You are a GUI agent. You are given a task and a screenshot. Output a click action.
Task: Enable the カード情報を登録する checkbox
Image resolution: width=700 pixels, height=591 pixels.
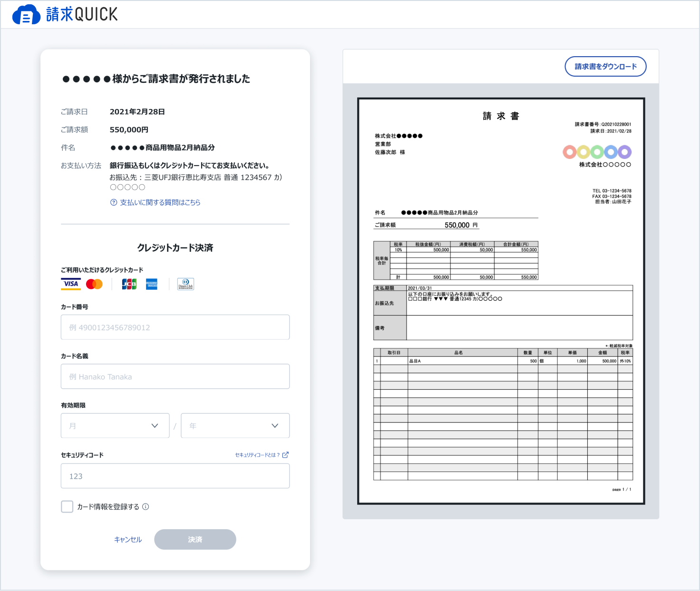pos(67,507)
